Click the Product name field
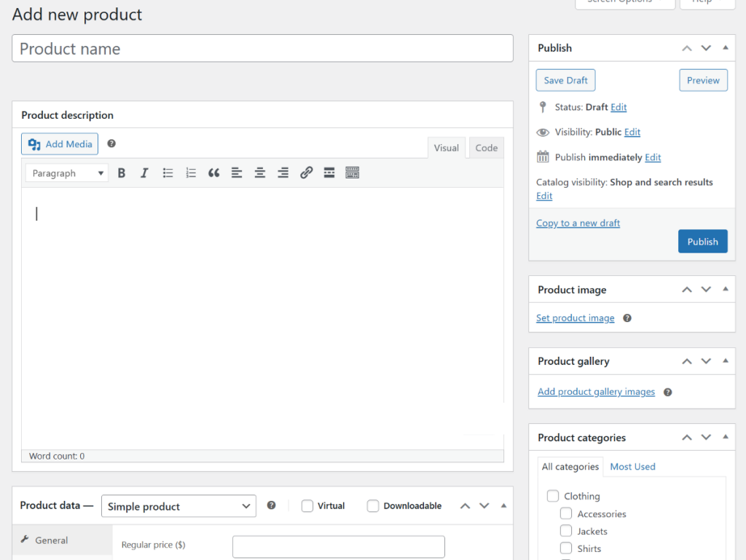Viewport: 746px width, 560px height. coord(262,48)
